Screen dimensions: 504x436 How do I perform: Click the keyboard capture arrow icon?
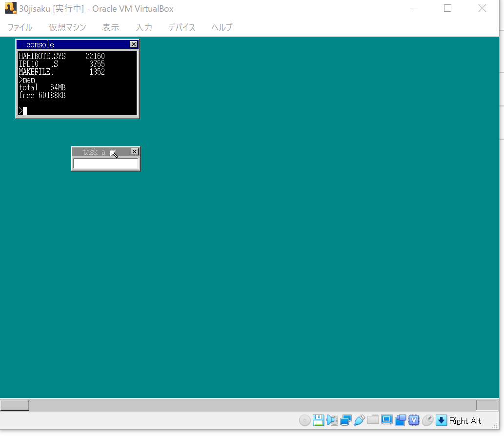click(442, 420)
